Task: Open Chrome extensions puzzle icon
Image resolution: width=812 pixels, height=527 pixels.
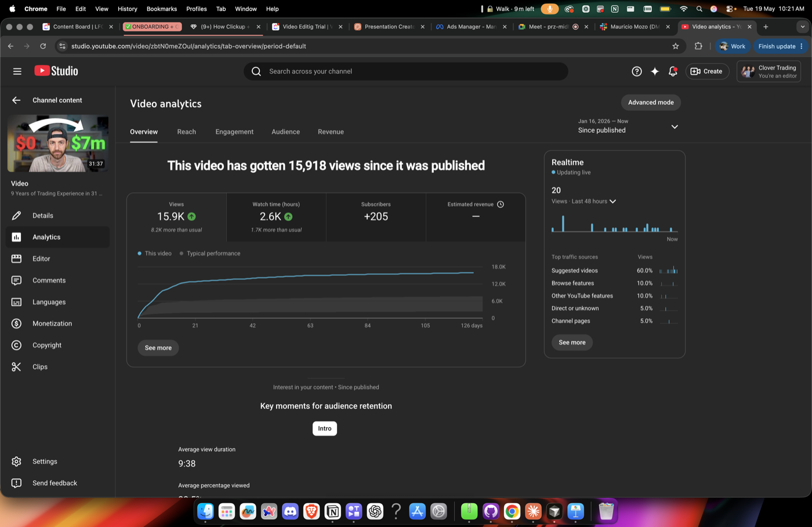Action: [x=698, y=46]
